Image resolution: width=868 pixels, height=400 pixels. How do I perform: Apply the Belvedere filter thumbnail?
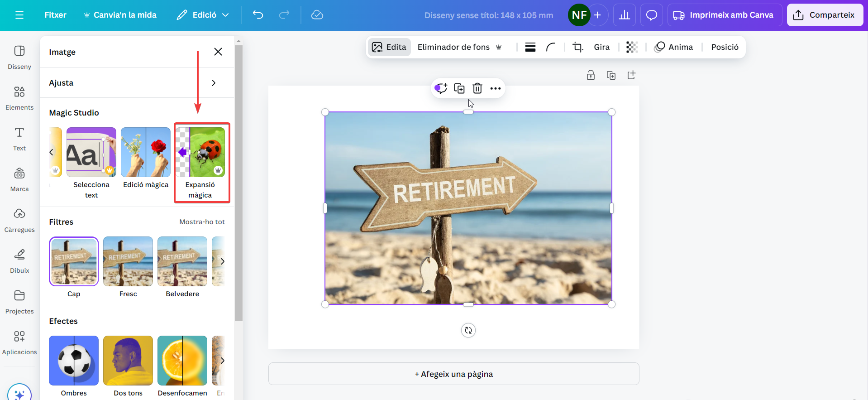(x=182, y=261)
